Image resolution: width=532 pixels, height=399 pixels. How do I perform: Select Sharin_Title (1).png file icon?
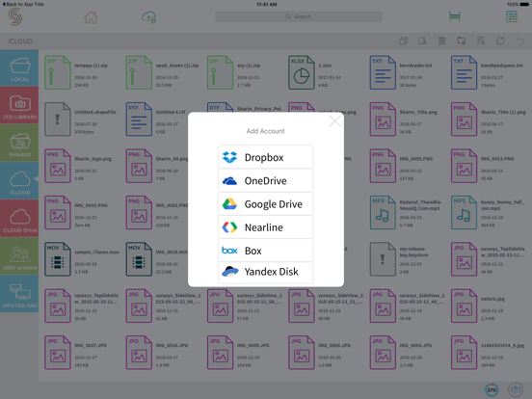(x=465, y=120)
